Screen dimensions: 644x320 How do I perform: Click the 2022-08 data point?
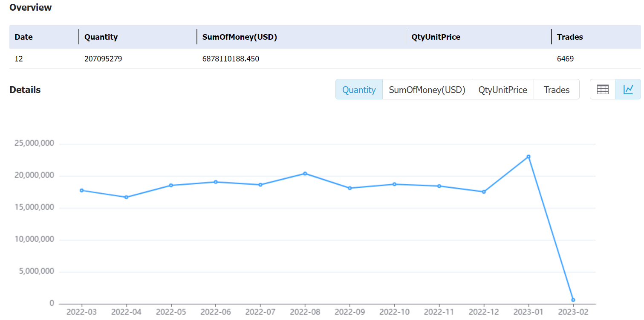(x=305, y=173)
